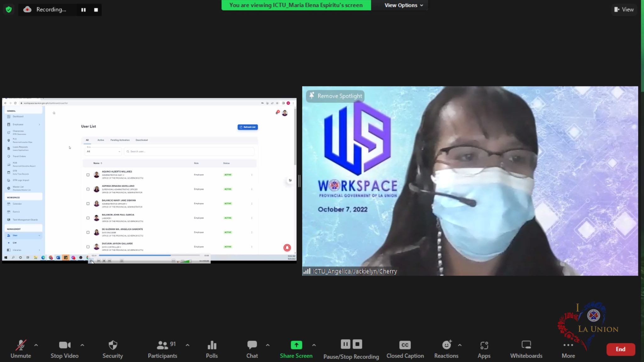The height and width of the screenshot is (362, 644).
Task: Stop the recording from bottom toolbar
Action: 357,344
